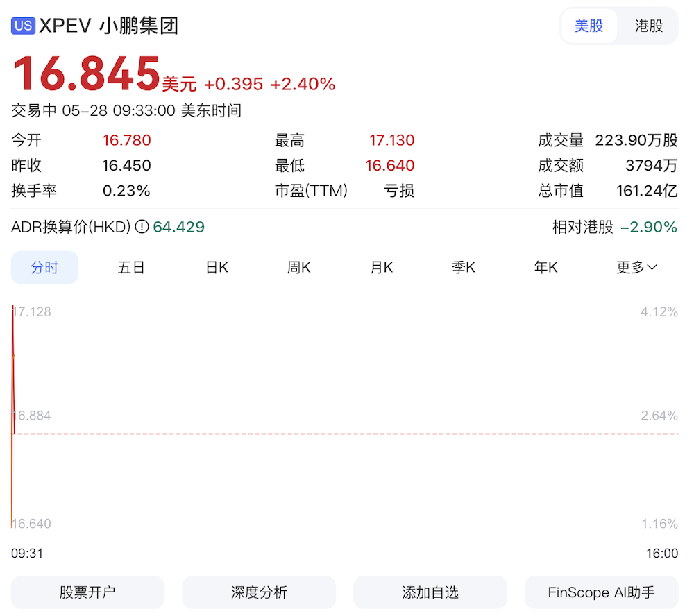Click the 最高 value 17.130
This screenshot has height=616, width=694.
[x=391, y=140]
